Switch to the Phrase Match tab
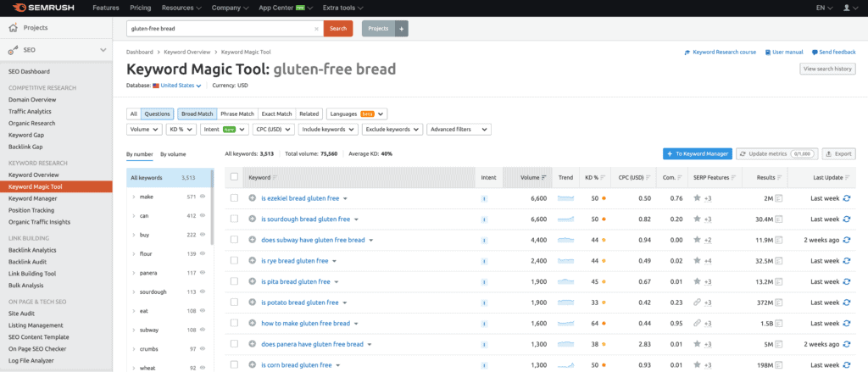This screenshot has height=372, width=868. (x=236, y=114)
